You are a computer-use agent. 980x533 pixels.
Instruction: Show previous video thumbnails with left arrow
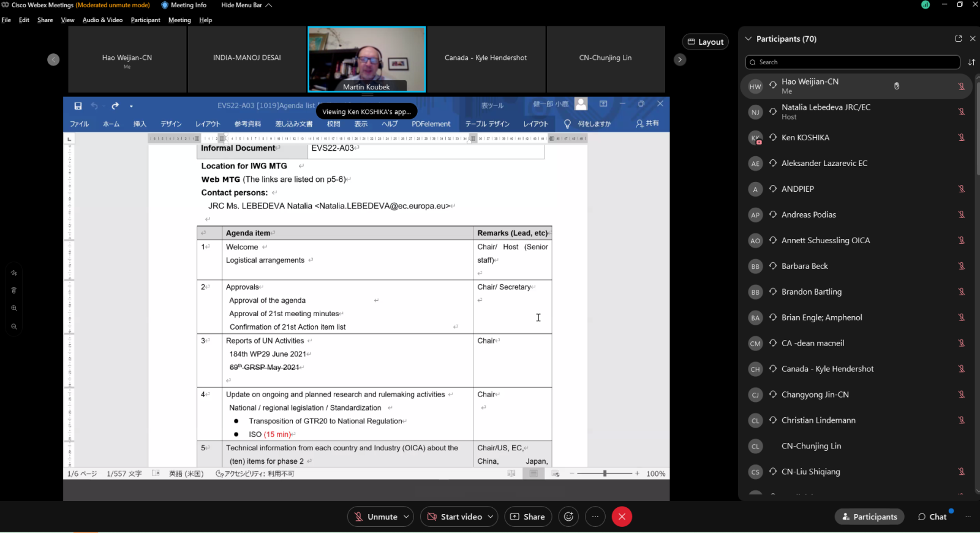[x=54, y=59]
